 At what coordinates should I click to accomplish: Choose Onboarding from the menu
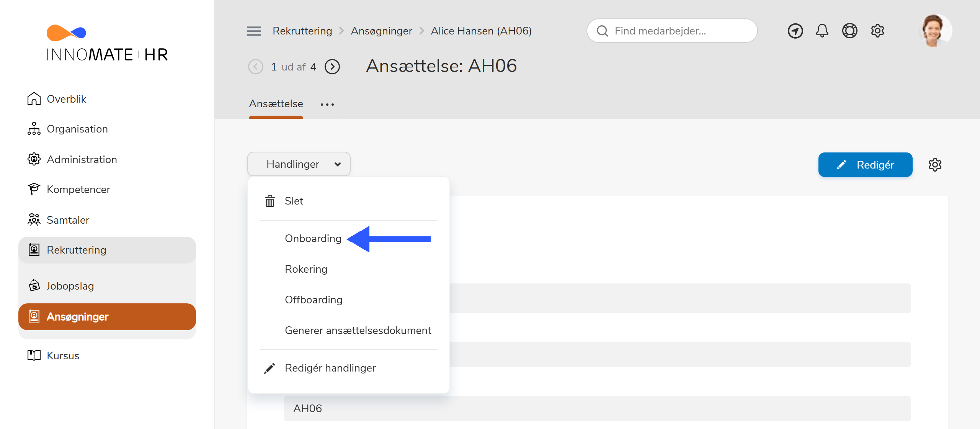(x=313, y=238)
